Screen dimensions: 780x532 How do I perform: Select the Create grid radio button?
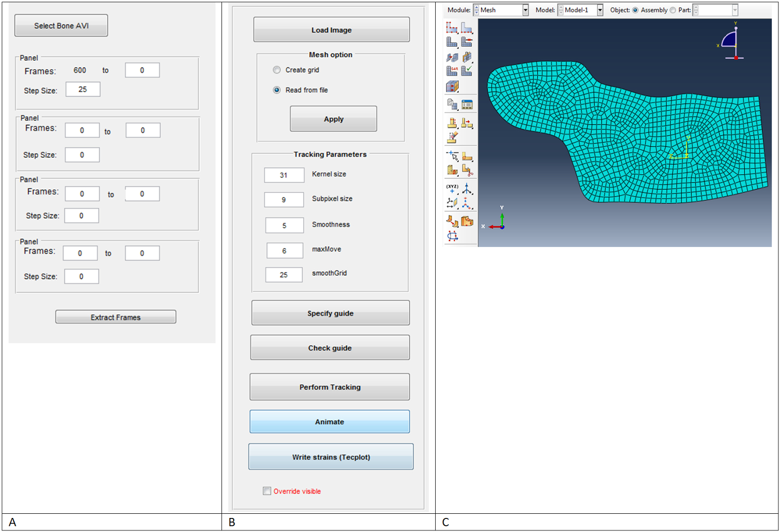pyautogui.click(x=277, y=70)
